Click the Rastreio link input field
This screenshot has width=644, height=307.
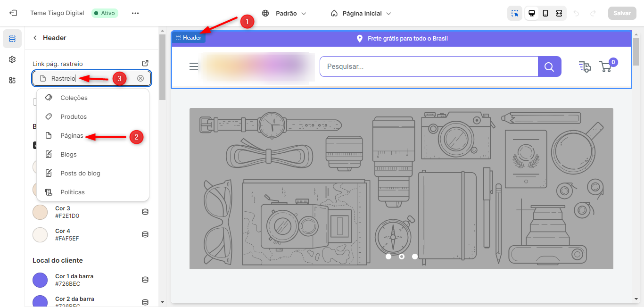pos(92,78)
